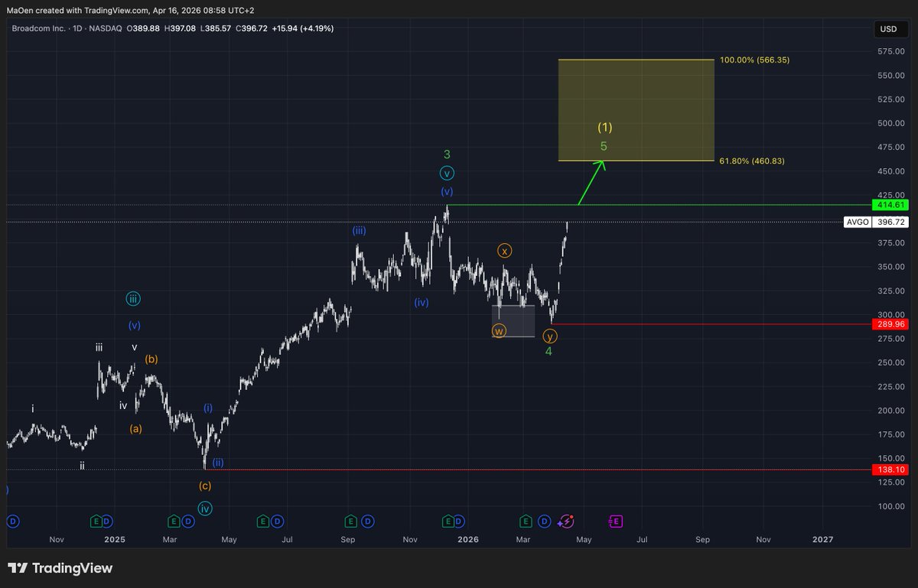
Task: Click the circled cyan iv wave label
Action: pos(205,508)
